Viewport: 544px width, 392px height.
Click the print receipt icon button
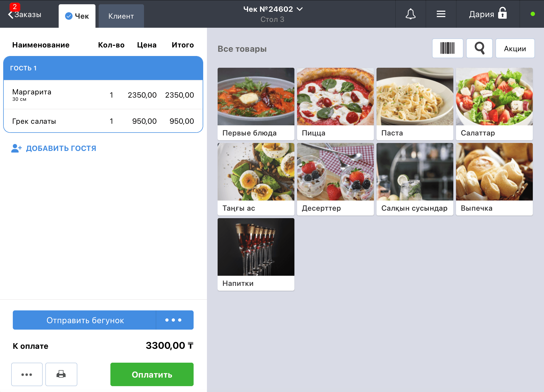pyautogui.click(x=61, y=374)
